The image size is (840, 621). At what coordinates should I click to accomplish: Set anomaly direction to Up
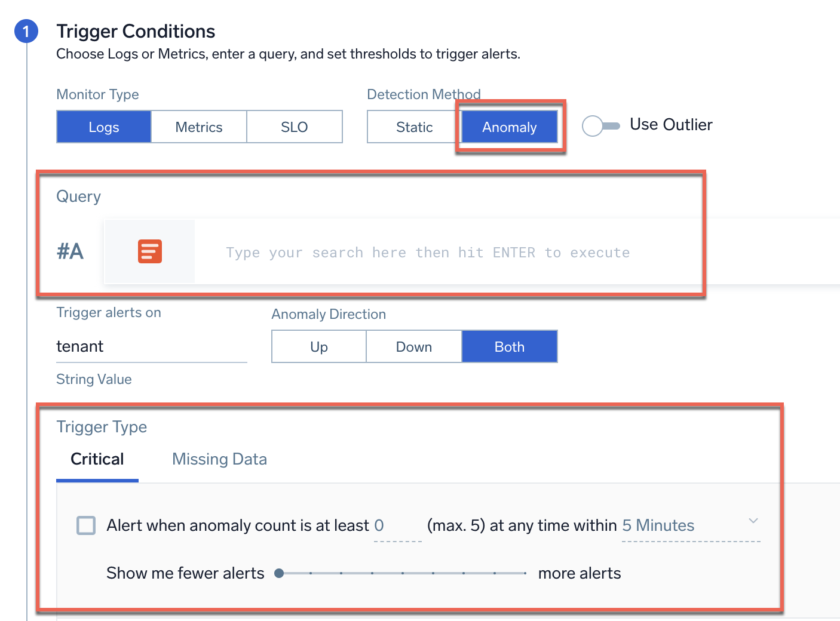pos(319,347)
